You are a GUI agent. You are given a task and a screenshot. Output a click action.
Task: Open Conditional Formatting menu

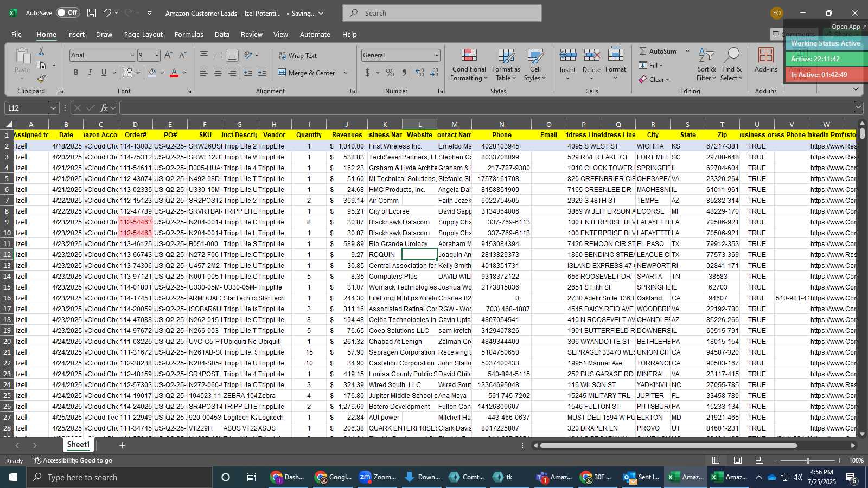pyautogui.click(x=469, y=65)
